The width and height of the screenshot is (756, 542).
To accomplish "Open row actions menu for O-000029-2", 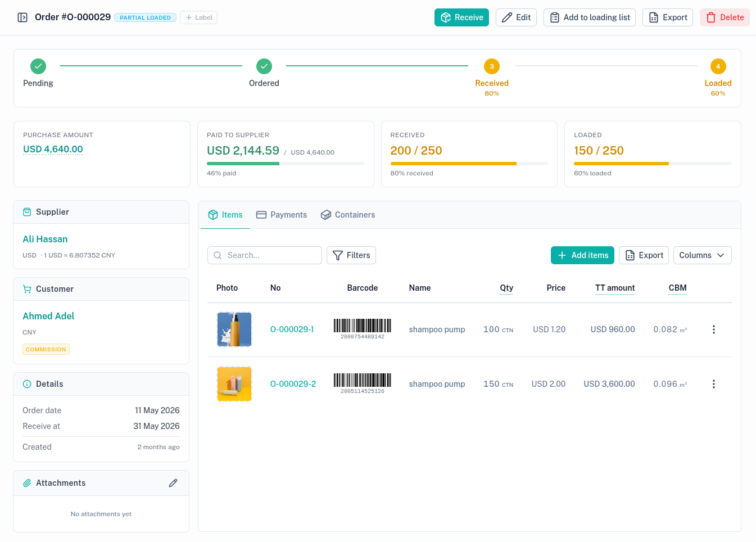I will (714, 384).
